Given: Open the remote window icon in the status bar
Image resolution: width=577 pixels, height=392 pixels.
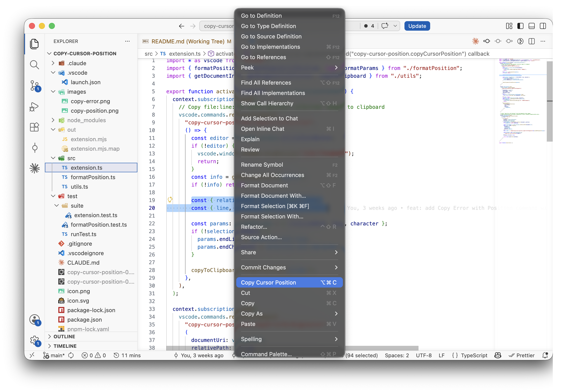Looking at the screenshot, I should (x=32, y=355).
